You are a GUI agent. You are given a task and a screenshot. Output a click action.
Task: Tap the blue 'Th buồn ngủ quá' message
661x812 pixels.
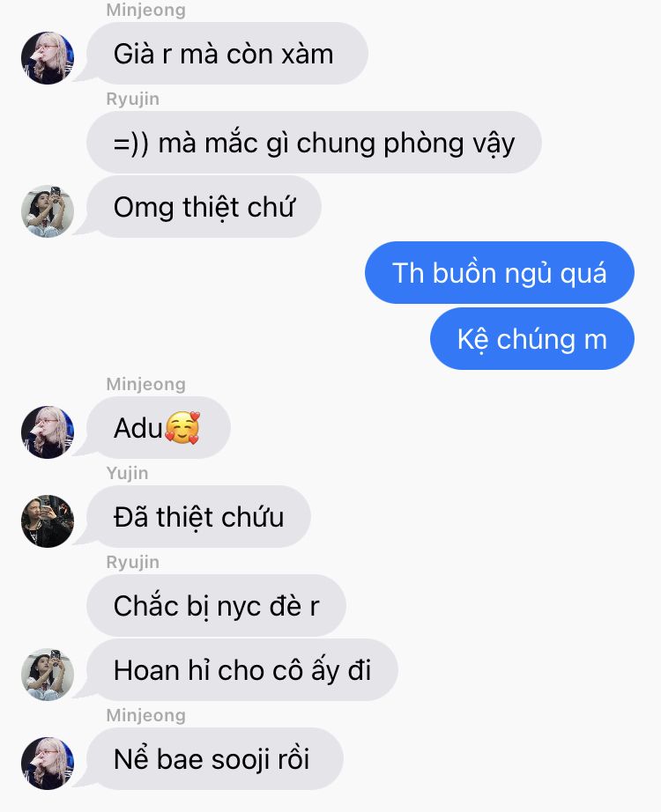499,272
